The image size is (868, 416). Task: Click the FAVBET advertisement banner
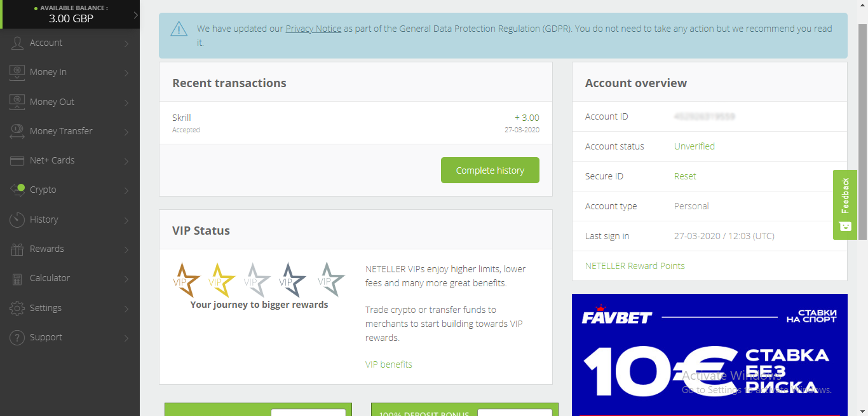[710, 355]
